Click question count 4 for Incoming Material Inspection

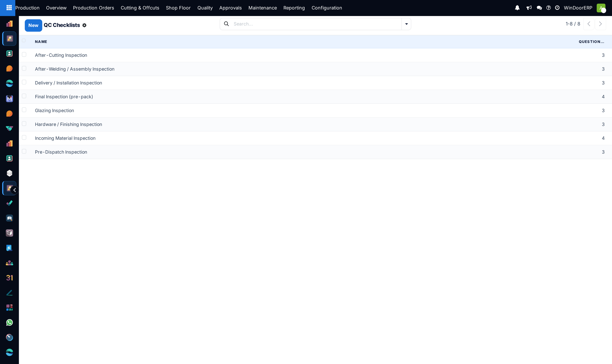point(603,138)
